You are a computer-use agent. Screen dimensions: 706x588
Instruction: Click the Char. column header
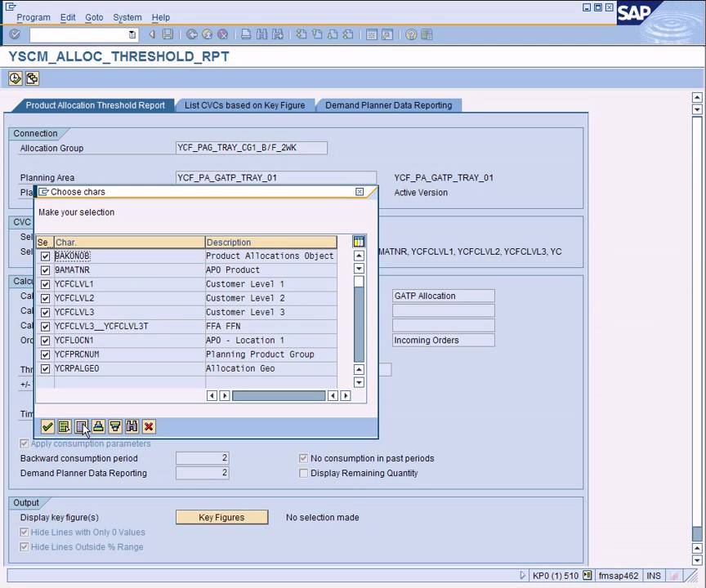[129, 242]
